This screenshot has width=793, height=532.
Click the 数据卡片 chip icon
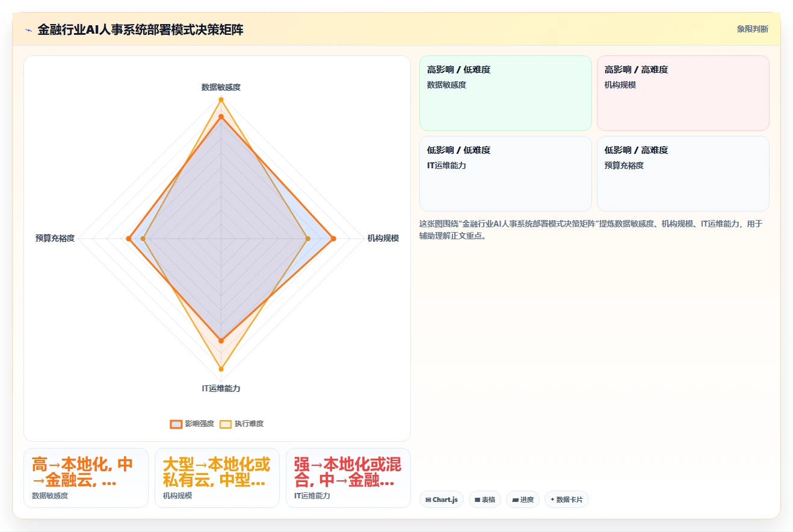pyautogui.click(x=552, y=500)
